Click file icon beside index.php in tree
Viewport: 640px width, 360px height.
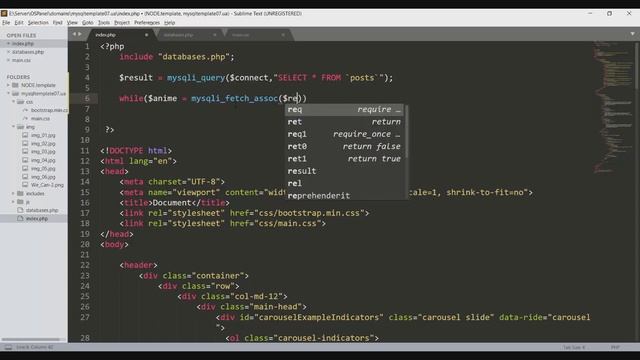tap(20, 219)
